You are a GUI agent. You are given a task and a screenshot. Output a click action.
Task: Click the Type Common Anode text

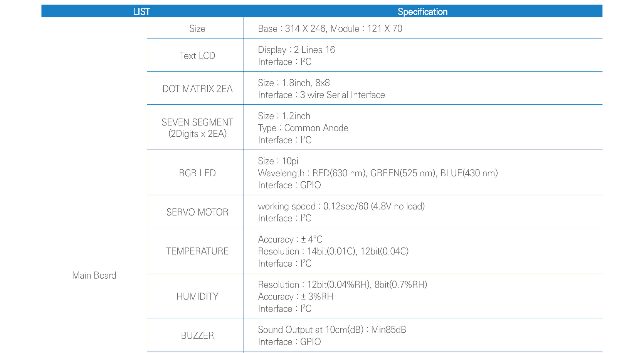click(x=303, y=128)
